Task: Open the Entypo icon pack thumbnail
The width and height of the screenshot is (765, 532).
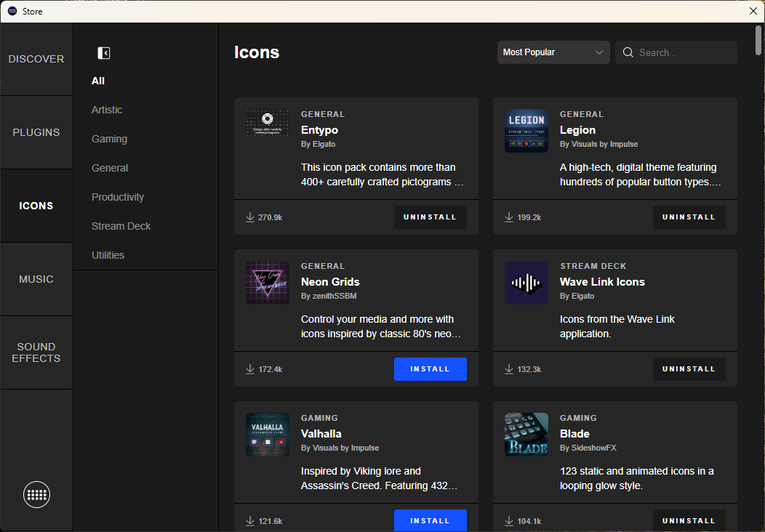Action: click(268, 122)
